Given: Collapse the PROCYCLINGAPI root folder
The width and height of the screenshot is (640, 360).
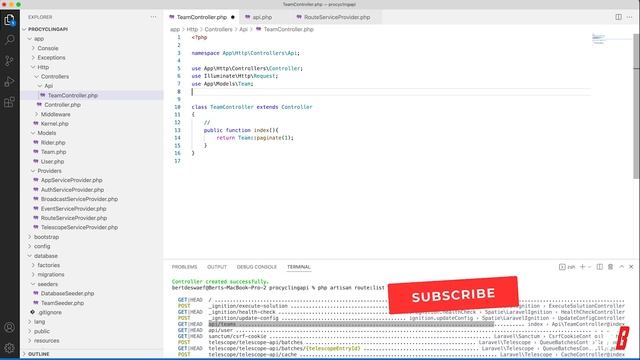Looking at the screenshot, I should pyautogui.click(x=48, y=29).
